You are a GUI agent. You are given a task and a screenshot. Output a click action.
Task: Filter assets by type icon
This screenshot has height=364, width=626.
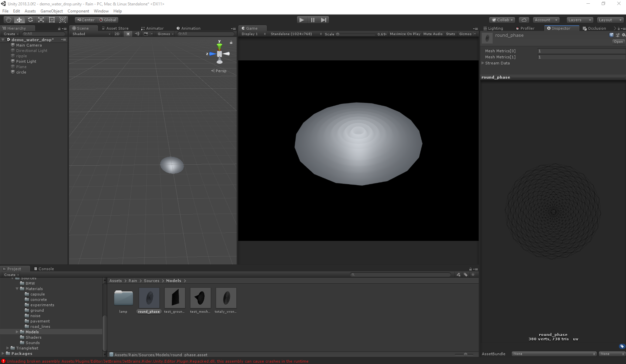pyautogui.click(x=458, y=275)
